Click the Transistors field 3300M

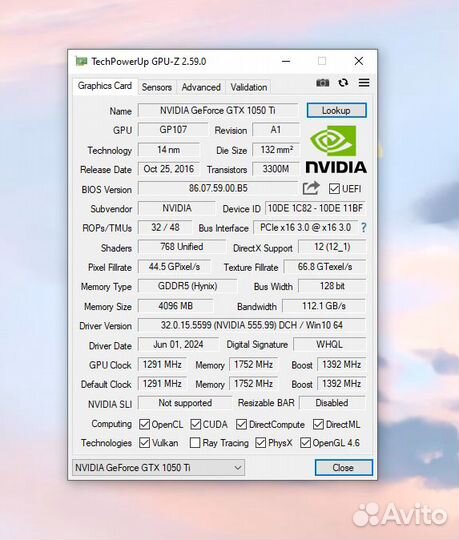click(276, 169)
